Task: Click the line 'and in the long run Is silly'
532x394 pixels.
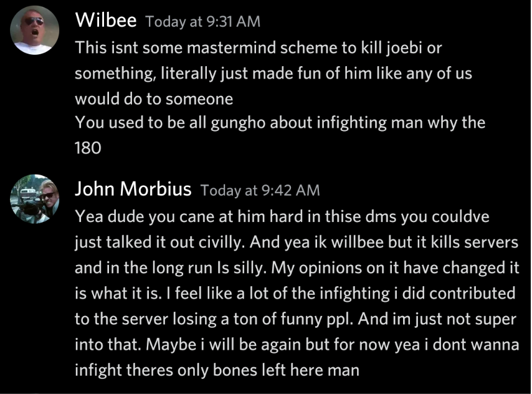Action: (297, 267)
